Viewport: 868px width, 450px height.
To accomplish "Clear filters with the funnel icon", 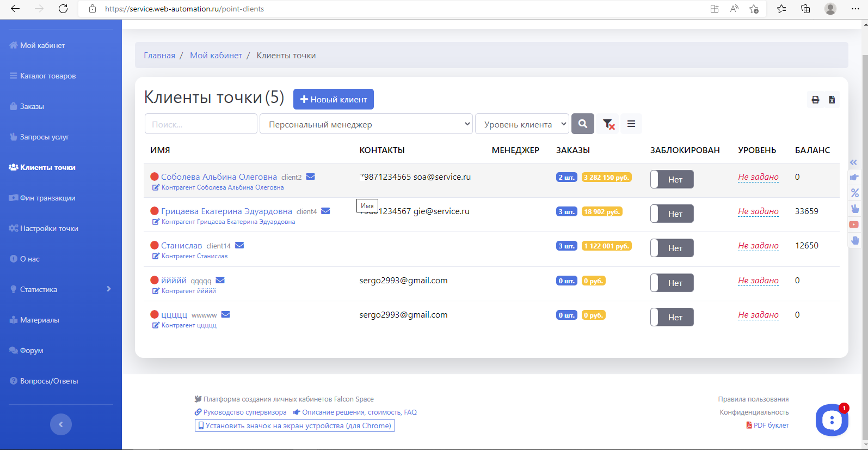I will coord(608,124).
